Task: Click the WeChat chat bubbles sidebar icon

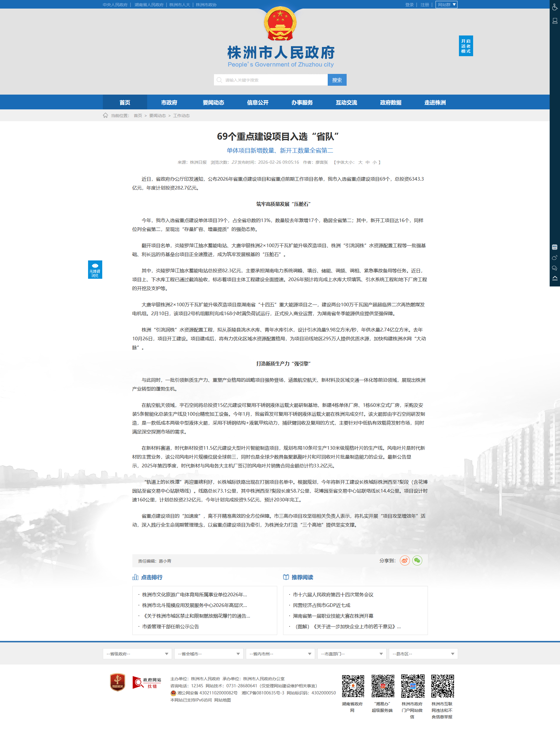Action: (555, 268)
